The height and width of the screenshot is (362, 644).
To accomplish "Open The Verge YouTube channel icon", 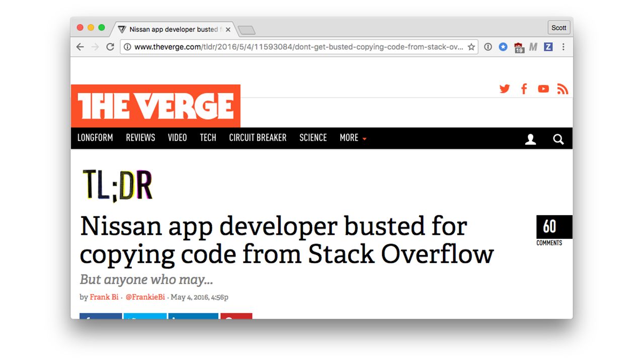I will (543, 89).
